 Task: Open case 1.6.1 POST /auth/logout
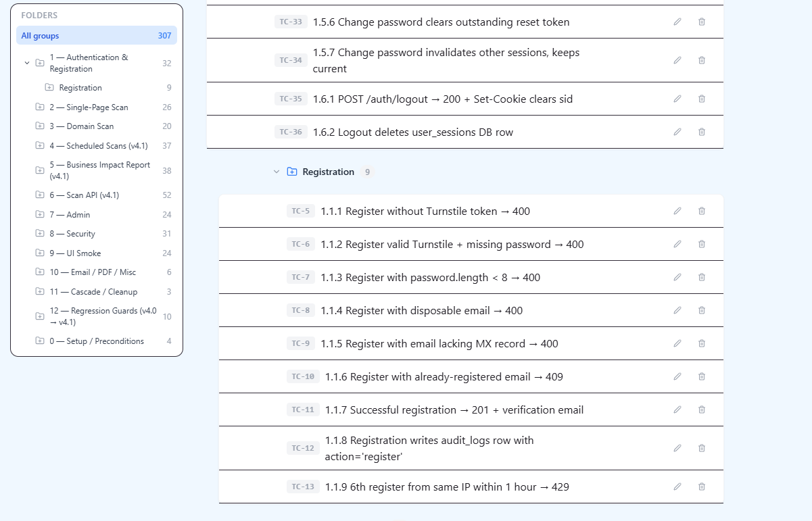click(x=443, y=99)
